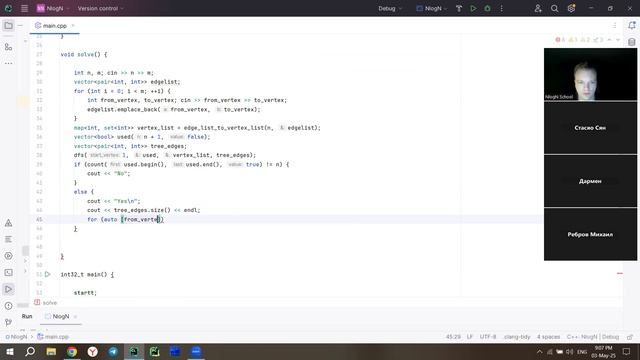Open the Git tool window icon

click(x=8, y=322)
